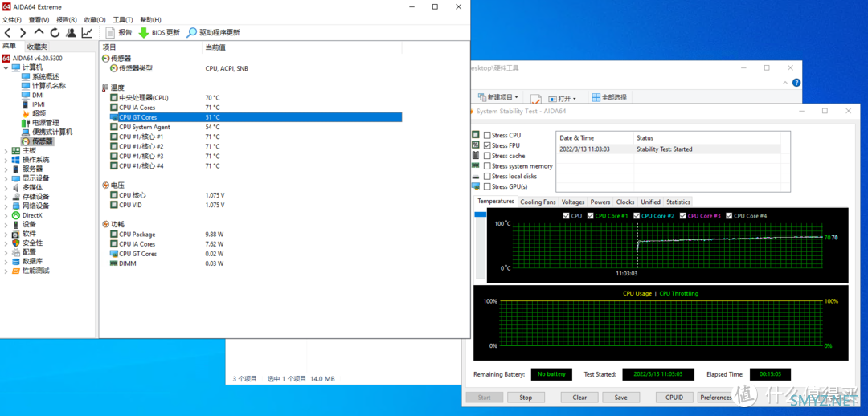This screenshot has width=868, height=416.
Task: Expand the 网络设备 node
Action: click(x=6, y=206)
